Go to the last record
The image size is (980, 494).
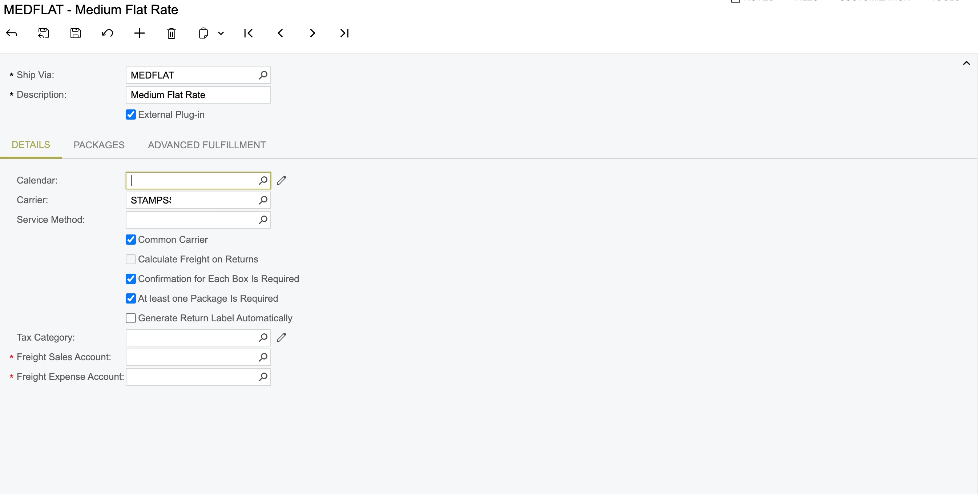pos(344,33)
